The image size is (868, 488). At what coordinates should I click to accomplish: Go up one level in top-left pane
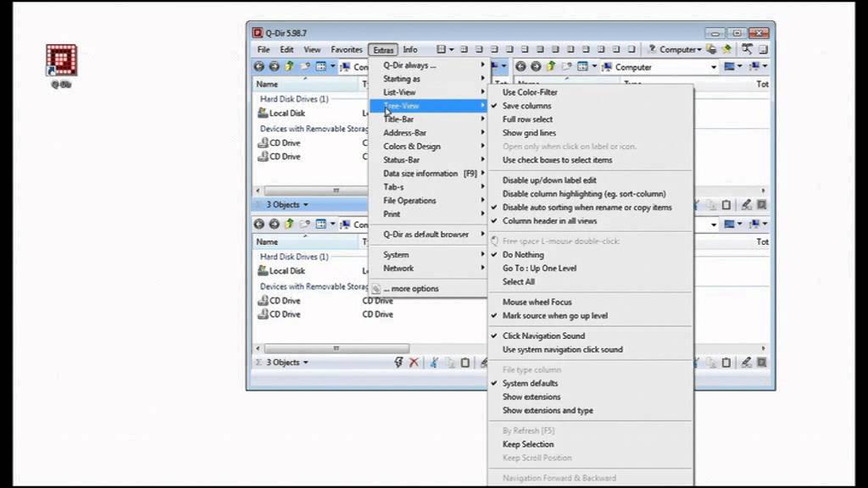pyautogui.click(x=289, y=67)
